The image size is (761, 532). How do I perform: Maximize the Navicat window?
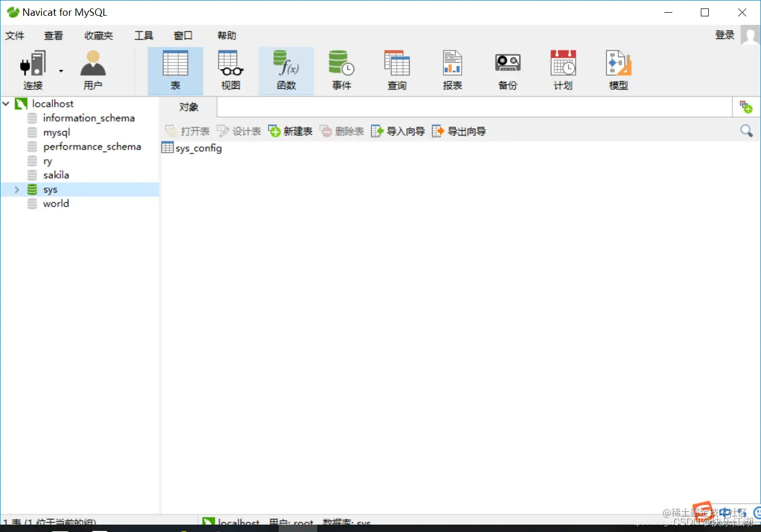coord(705,12)
